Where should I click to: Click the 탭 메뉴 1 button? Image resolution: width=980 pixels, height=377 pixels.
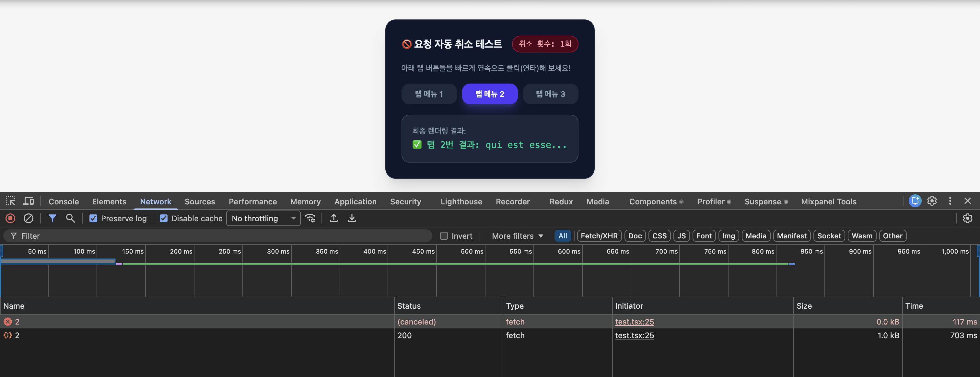429,94
